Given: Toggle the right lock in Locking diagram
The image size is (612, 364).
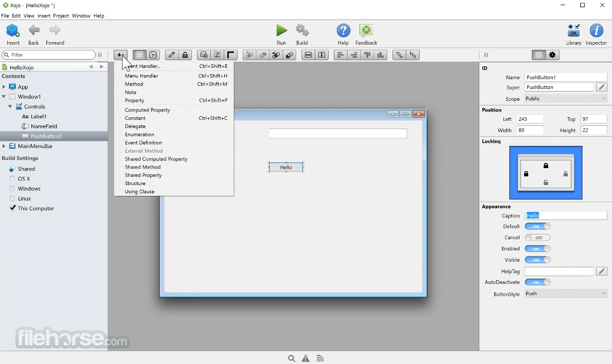Looking at the screenshot, I should tap(566, 174).
